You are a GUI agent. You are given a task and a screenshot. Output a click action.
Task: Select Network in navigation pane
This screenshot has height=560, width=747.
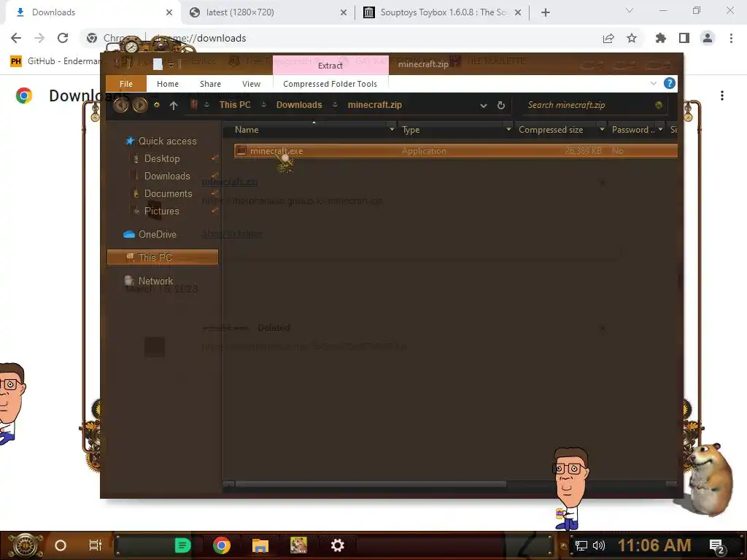(155, 281)
